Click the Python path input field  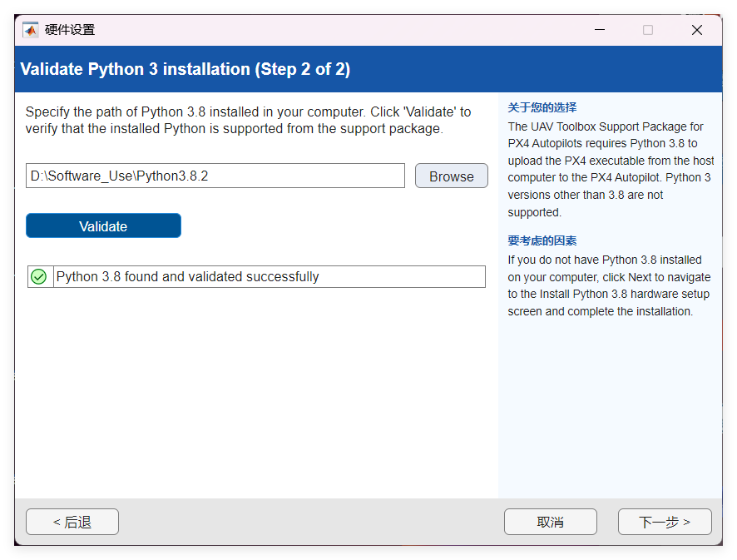pos(215,176)
